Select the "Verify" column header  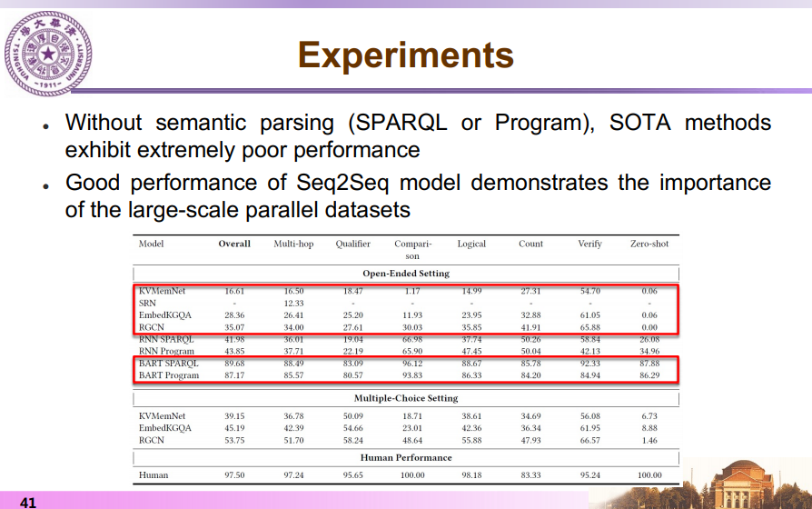pyautogui.click(x=589, y=244)
